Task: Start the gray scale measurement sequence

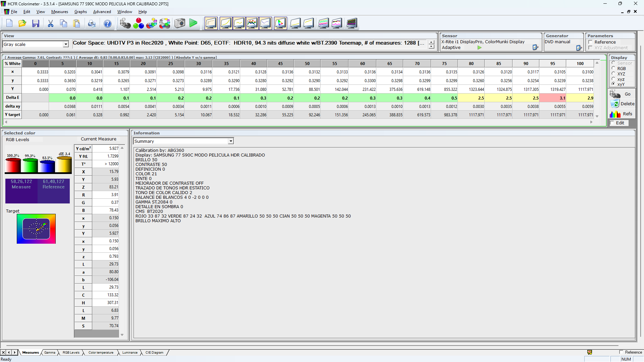Action: pos(125,23)
